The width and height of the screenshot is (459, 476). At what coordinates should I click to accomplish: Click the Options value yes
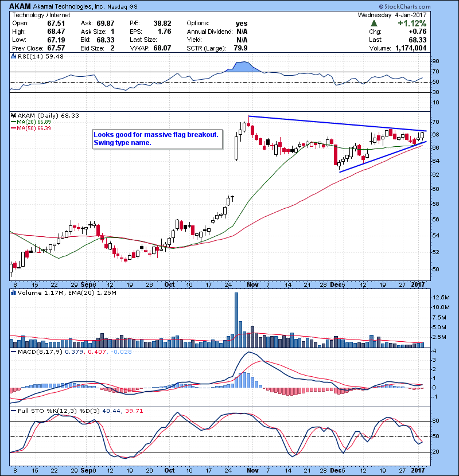pos(242,24)
